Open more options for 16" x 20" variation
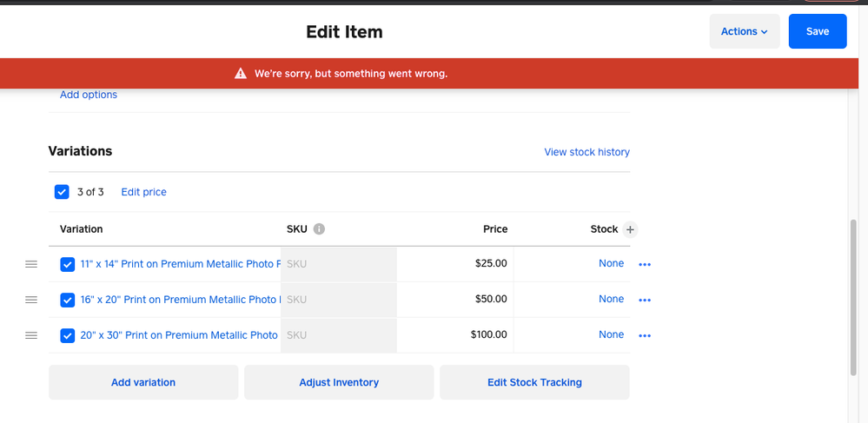 point(645,301)
